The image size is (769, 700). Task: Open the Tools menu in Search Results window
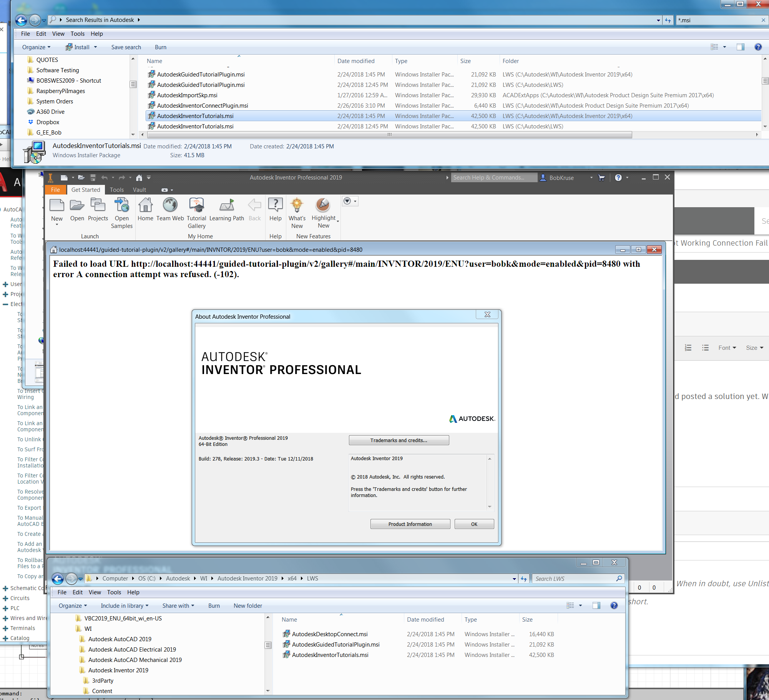78,34
